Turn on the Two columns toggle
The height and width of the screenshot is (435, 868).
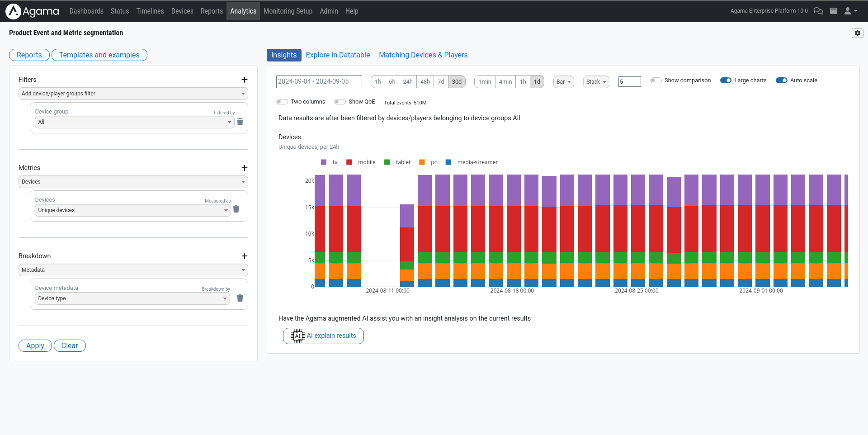pos(282,102)
